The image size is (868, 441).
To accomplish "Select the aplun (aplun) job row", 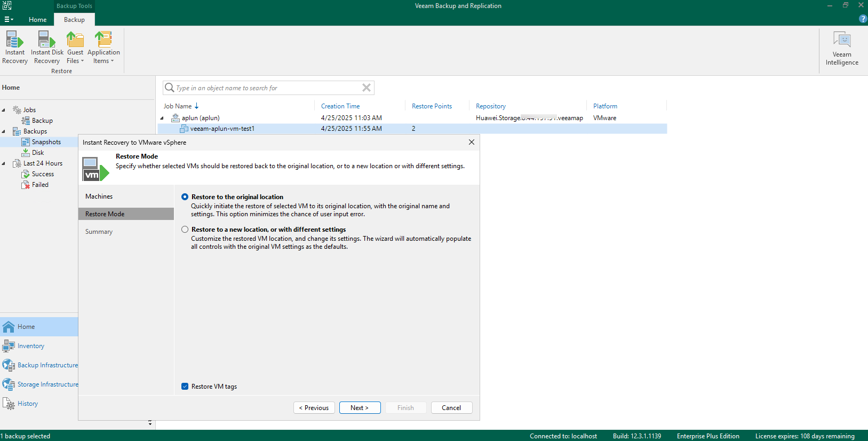I will (412, 118).
